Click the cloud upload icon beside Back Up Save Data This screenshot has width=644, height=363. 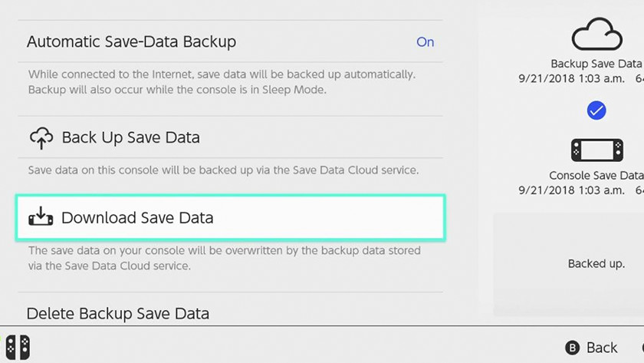pyautogui.click(x=41, y=138)
